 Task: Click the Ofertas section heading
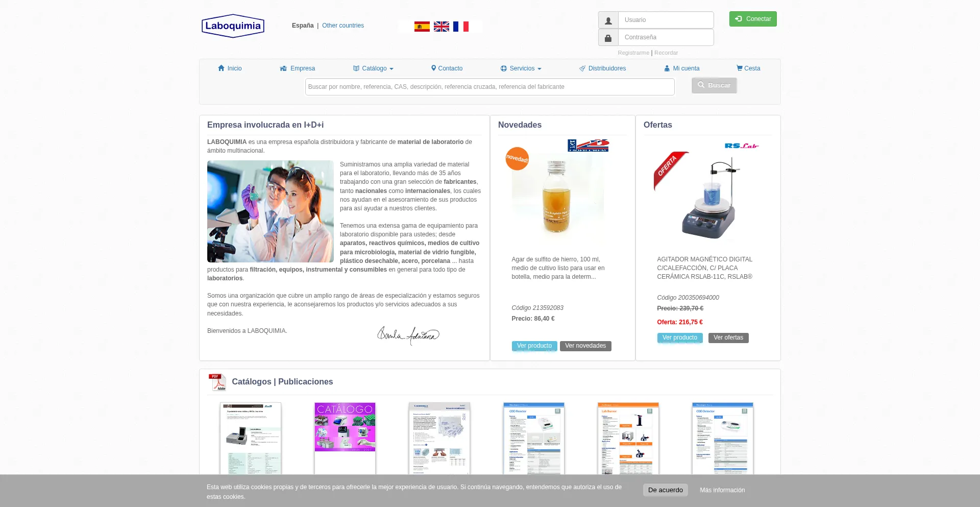point(658,125)
